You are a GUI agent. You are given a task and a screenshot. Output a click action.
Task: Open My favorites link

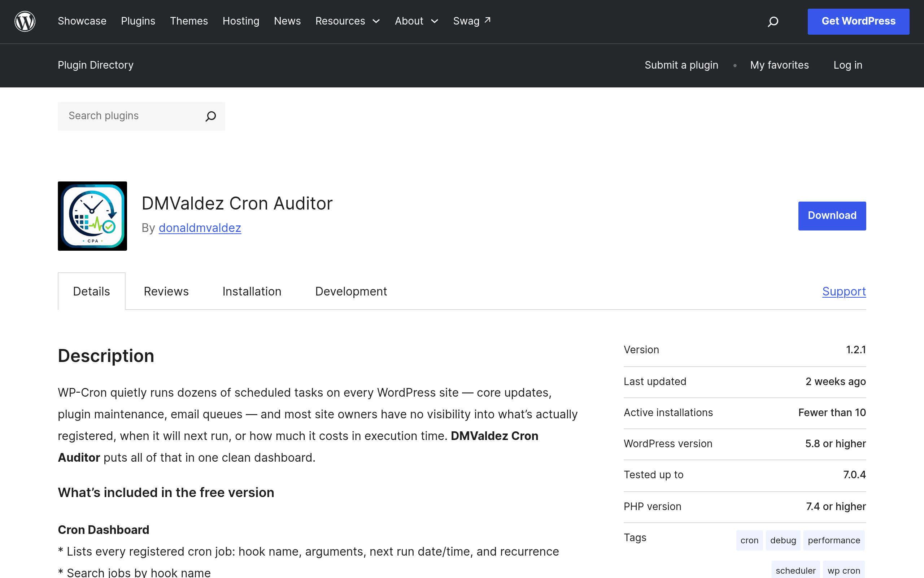pyautogui.click(x=779, y=65)
